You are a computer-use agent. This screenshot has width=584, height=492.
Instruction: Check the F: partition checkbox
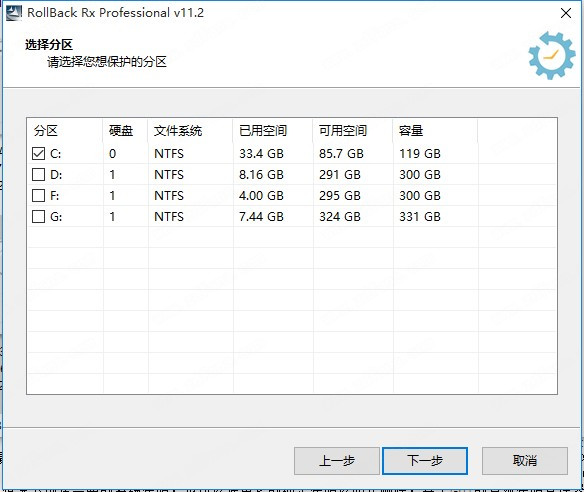pyautogui.click(x=38, y=195)
